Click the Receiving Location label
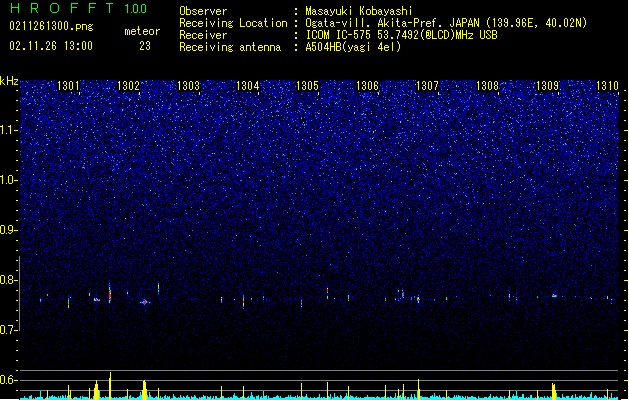 point(233,23)
